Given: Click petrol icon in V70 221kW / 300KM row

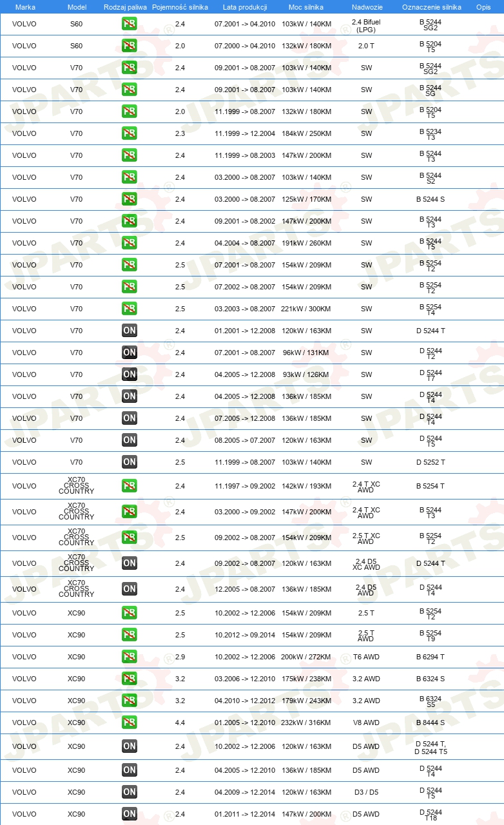Looking at the screenshot, I should tap(129, 309).
